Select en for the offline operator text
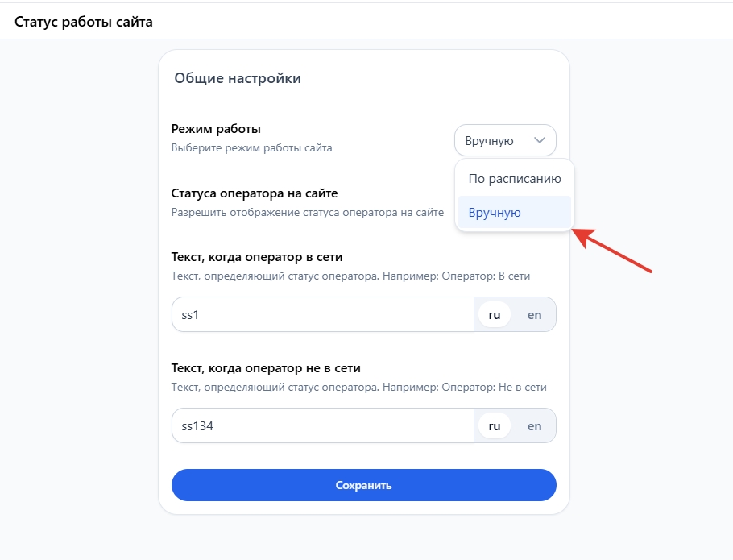This screenshot has width=733, height=560. click(534, 426)
